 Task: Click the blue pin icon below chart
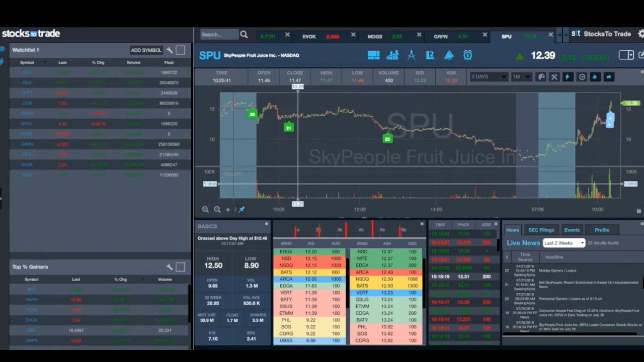point(242,210)
